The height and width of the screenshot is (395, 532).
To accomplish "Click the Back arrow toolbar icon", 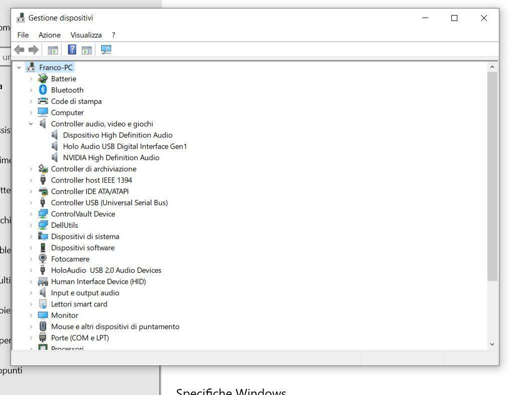I will 20,50.
